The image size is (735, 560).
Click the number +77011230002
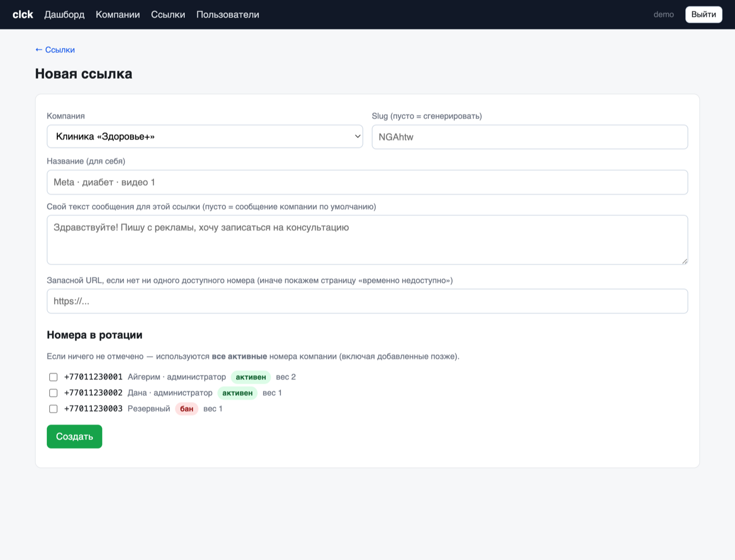point(93,393)
